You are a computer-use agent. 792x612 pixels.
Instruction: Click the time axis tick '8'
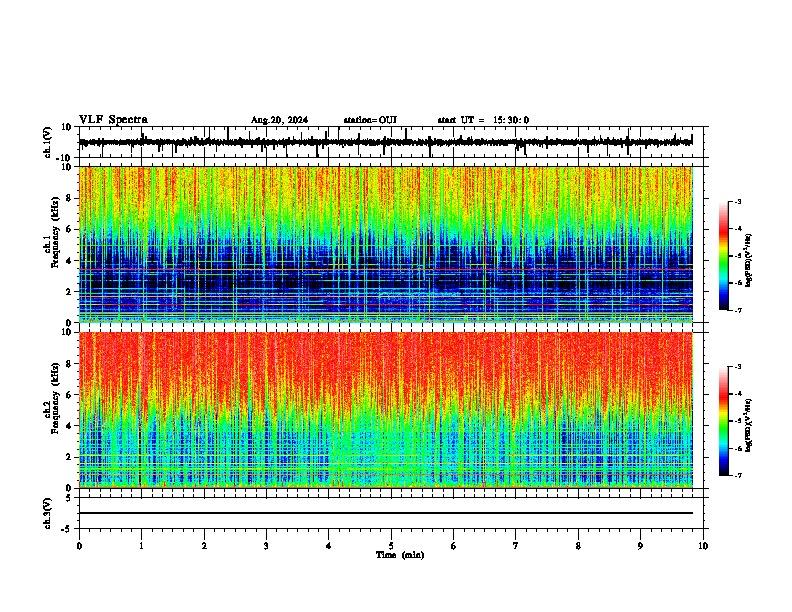[x=578, y=546]
